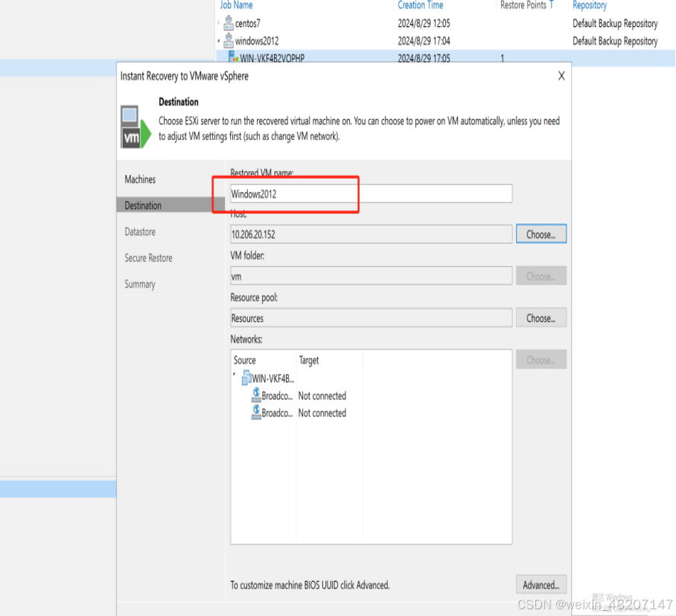Click creation time 2024/8/29 17:04

424,41
